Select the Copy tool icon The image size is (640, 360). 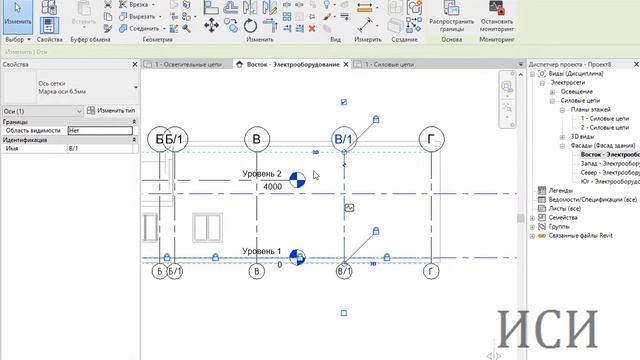[x=231, y=26]
